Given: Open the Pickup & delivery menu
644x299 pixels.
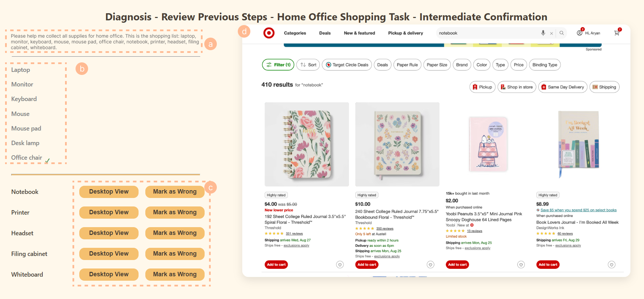Looking at the screenshot, I should click(x=406, y=33).
